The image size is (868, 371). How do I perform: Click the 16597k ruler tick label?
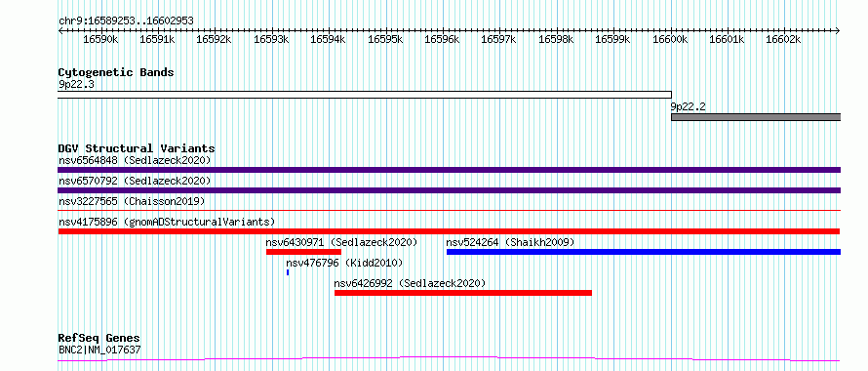click(498, 39)
